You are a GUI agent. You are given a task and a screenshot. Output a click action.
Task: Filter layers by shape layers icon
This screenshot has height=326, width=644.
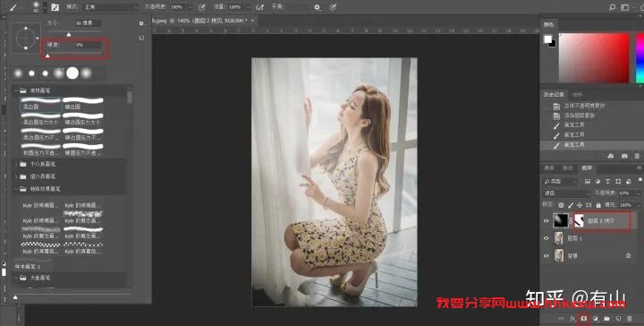(x=618, y=181)
